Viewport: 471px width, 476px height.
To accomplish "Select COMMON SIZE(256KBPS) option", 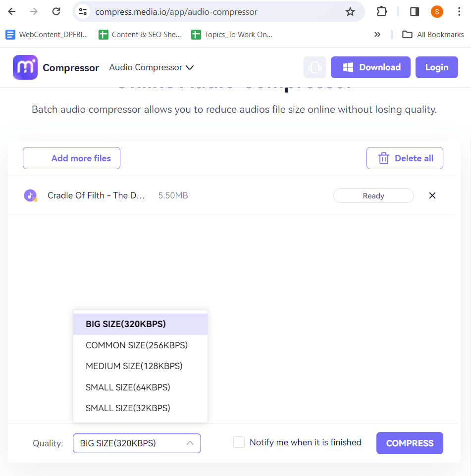I will [137, 345].
